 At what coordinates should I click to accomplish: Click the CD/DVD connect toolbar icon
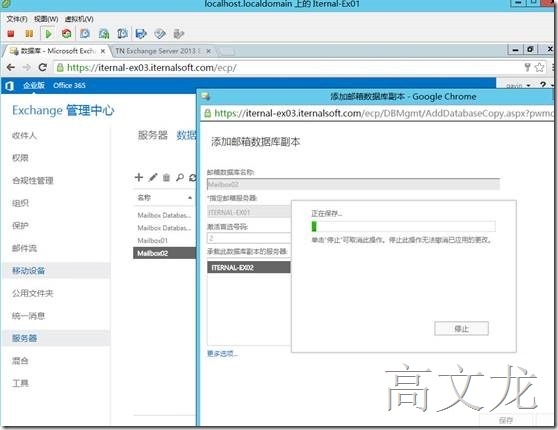click(160, 34)
